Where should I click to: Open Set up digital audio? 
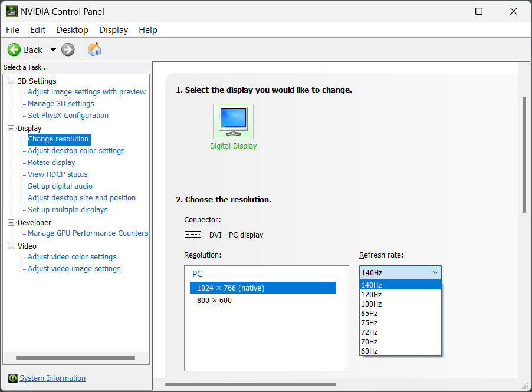pyautogui.click(x=60, y=186)
